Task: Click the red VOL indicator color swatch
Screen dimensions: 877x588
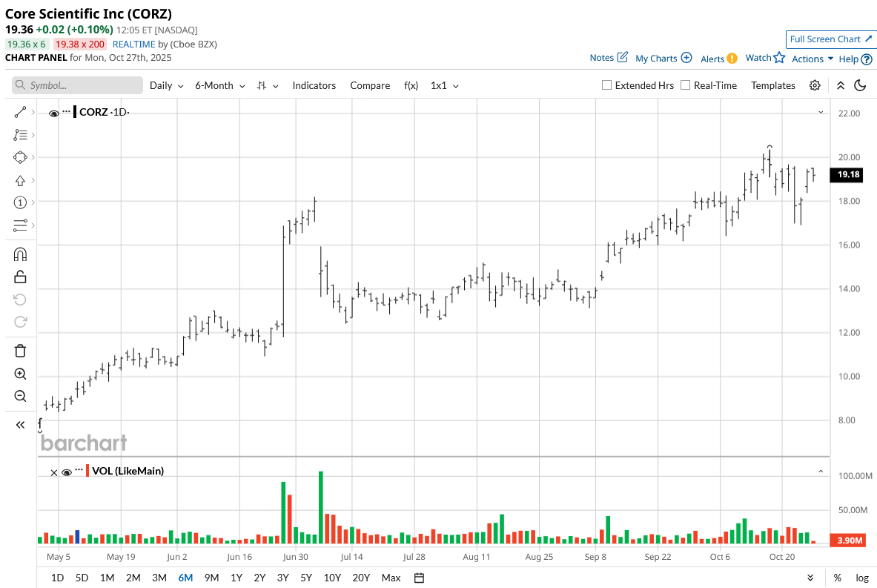Action: [87, 471]
